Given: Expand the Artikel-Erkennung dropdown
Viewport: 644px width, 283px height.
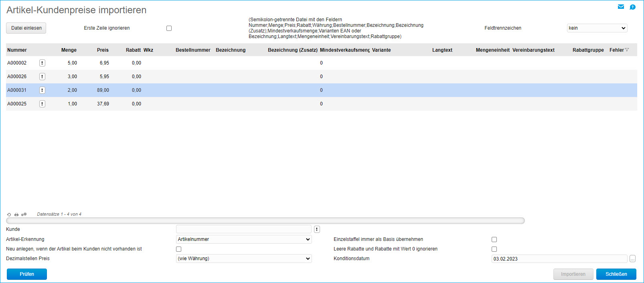Looking at the screenshot, I should [244, 239].
